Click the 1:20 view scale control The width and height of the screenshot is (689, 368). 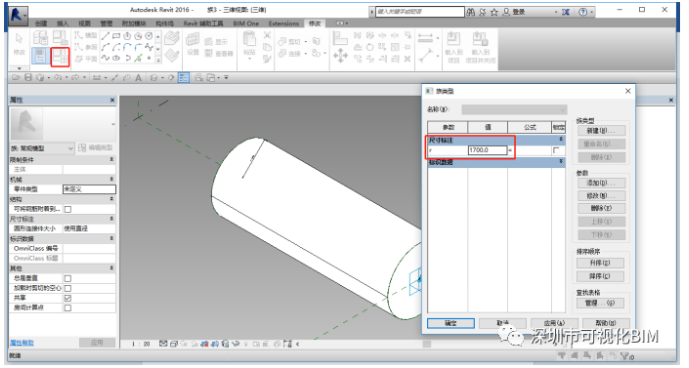(141, 344)
